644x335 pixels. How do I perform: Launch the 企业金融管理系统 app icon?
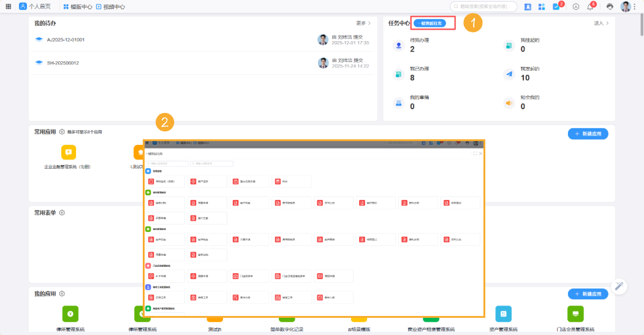coord(68,152)
